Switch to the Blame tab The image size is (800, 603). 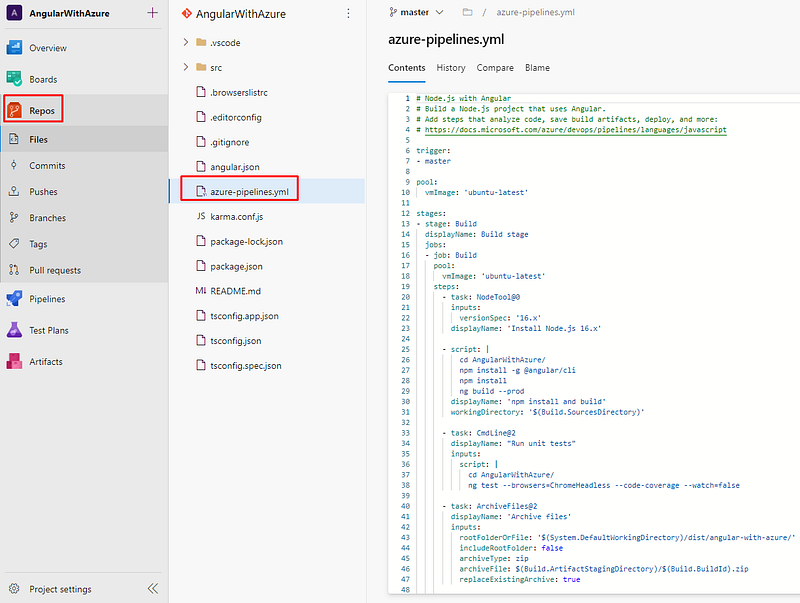(x=537, y=68)
